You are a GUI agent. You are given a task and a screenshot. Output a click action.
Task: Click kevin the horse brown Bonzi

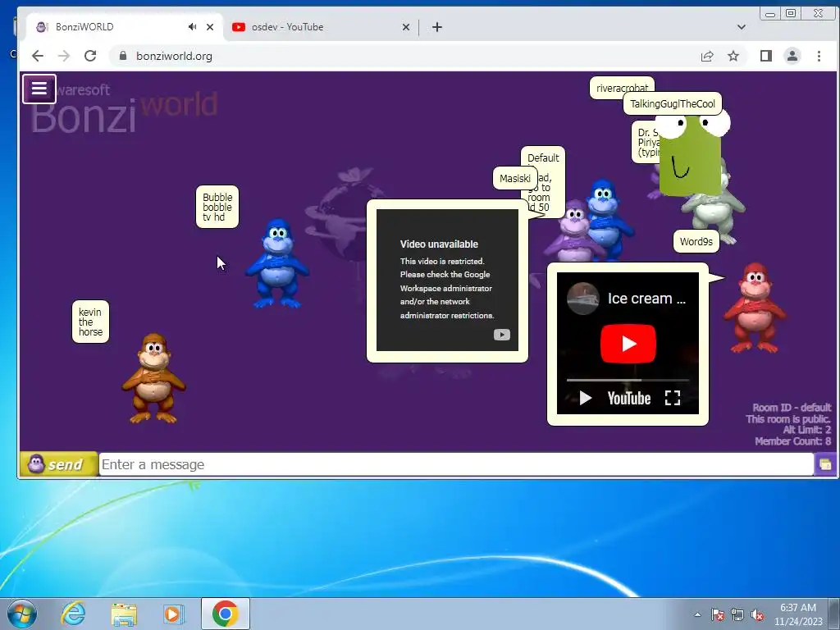pos(153,377)
